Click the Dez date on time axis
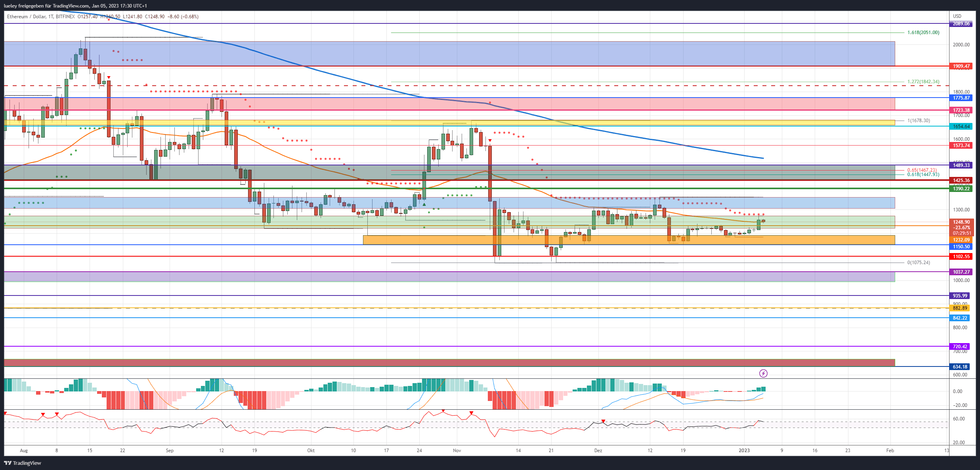The width and height of the screenshot is (980, 470). point(598,451)
